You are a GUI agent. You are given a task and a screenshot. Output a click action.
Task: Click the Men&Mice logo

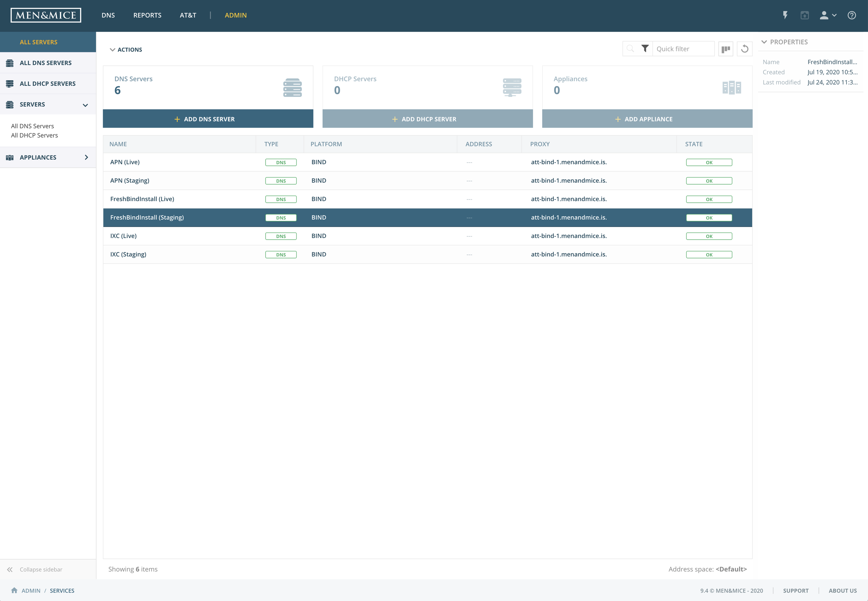46,15
